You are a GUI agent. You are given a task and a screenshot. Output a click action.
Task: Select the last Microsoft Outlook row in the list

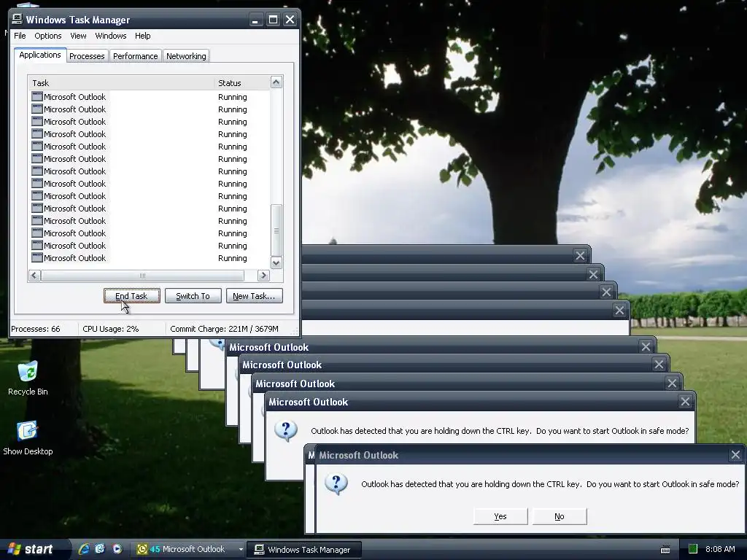[149, 258]
